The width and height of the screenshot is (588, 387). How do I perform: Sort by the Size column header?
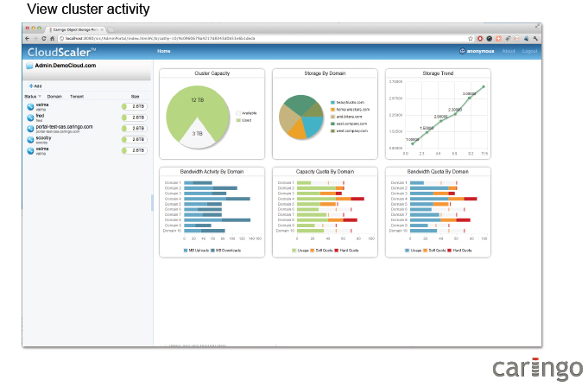[x=135, y=97]
